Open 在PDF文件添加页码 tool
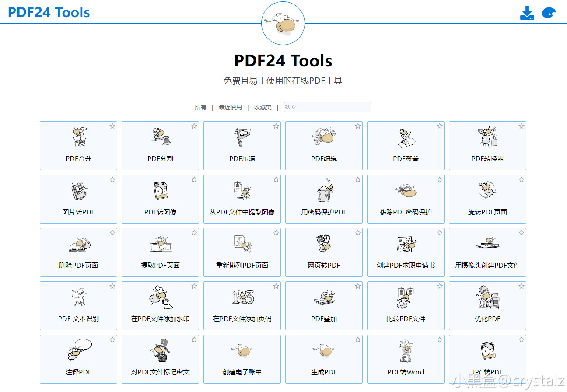Screen dimensions: 567x392 click(242, 306)
